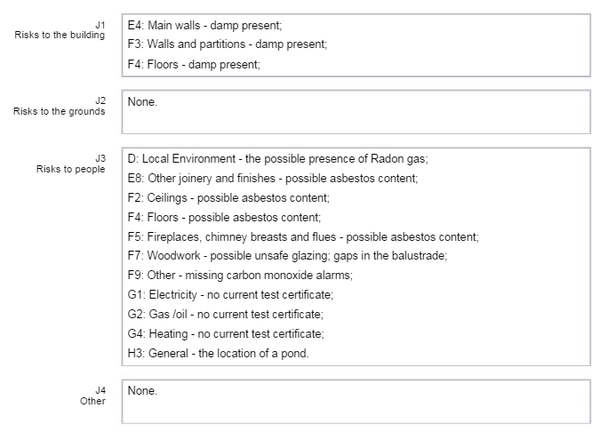The height and width of the screenshot is (432, 600).
Task: Click inside the J2 Risks to the grounds box
Action: 356,112
